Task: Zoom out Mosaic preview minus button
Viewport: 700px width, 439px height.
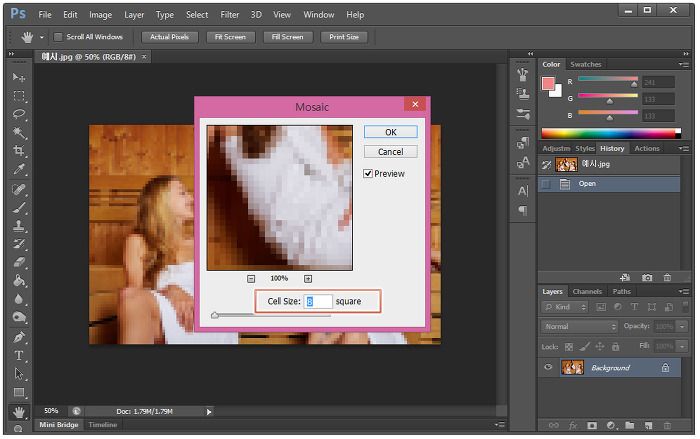Action: click(251, 279)
